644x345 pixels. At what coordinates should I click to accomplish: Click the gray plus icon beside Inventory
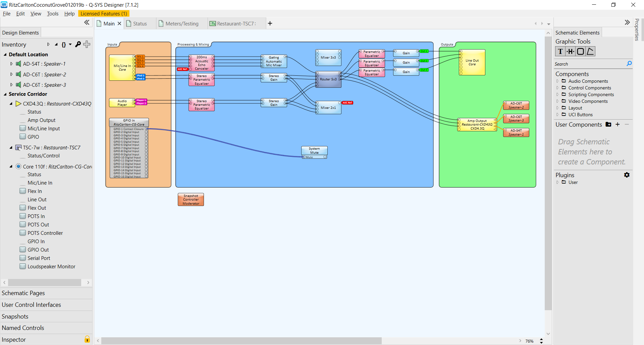tap(87, 44)
